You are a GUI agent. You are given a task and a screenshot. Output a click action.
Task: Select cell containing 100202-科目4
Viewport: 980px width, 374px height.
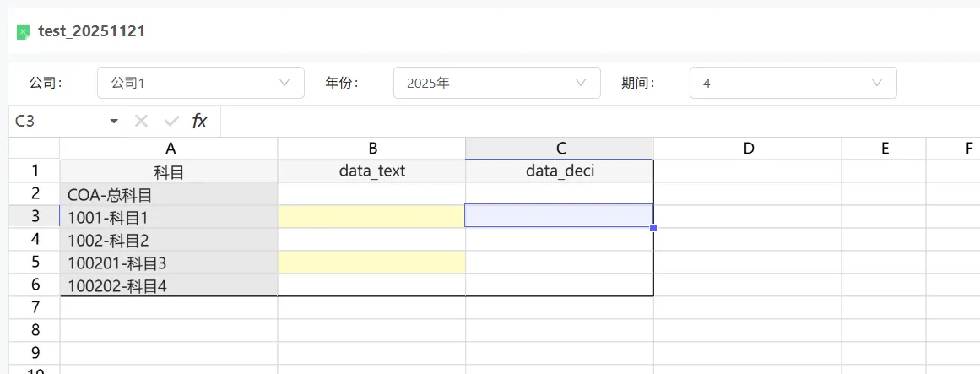pyautogui.click(x=170, y=285)
